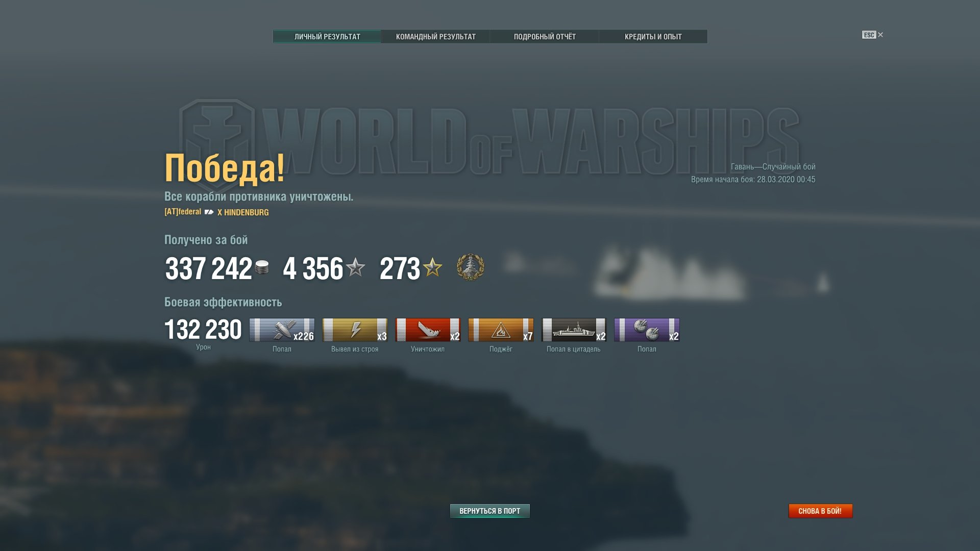The width and height of the screenshot is (980, 551).
Task: Click the incapacitation ribbon marked x3
Action: click(x=355, y=330)
